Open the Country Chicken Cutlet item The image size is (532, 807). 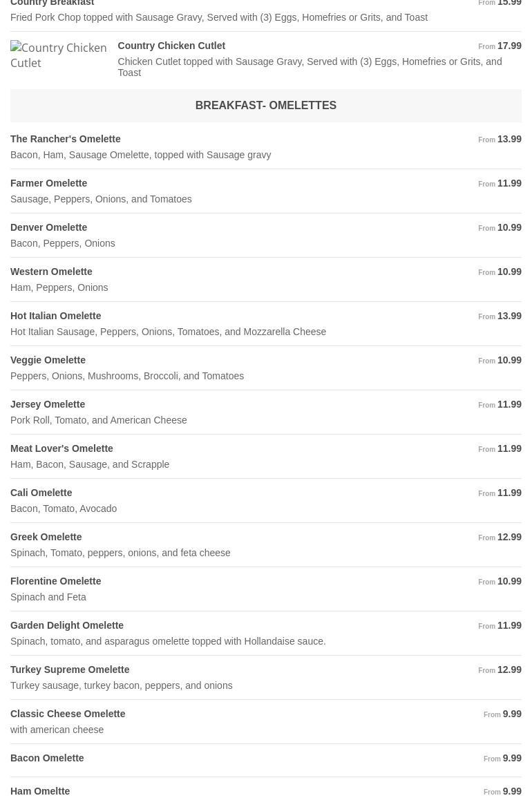pos(171,46)
